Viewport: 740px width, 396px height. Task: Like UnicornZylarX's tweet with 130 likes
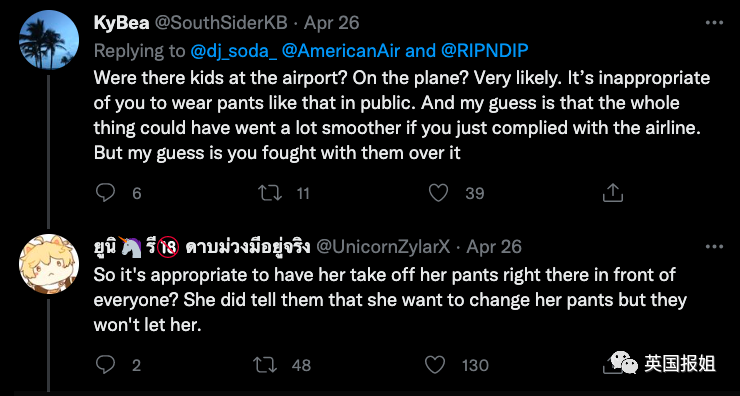435,365
